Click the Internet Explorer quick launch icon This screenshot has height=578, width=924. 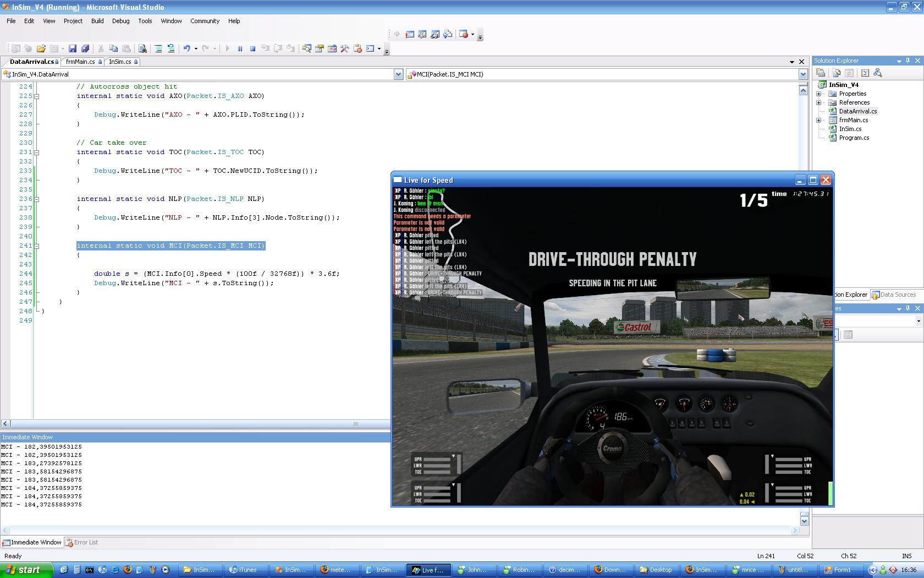coord(115,570)
